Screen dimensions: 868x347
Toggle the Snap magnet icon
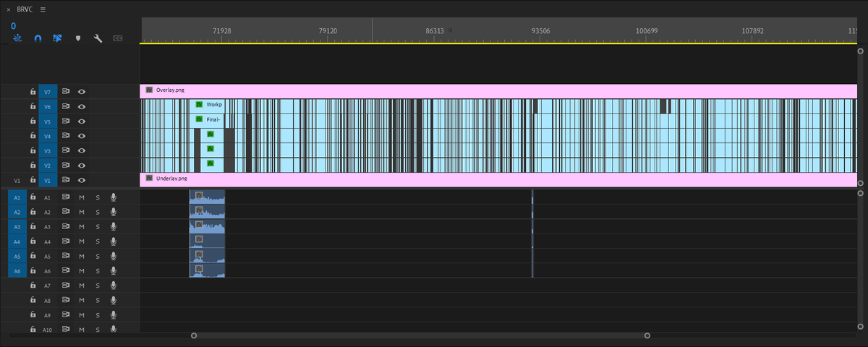point(38,38)
